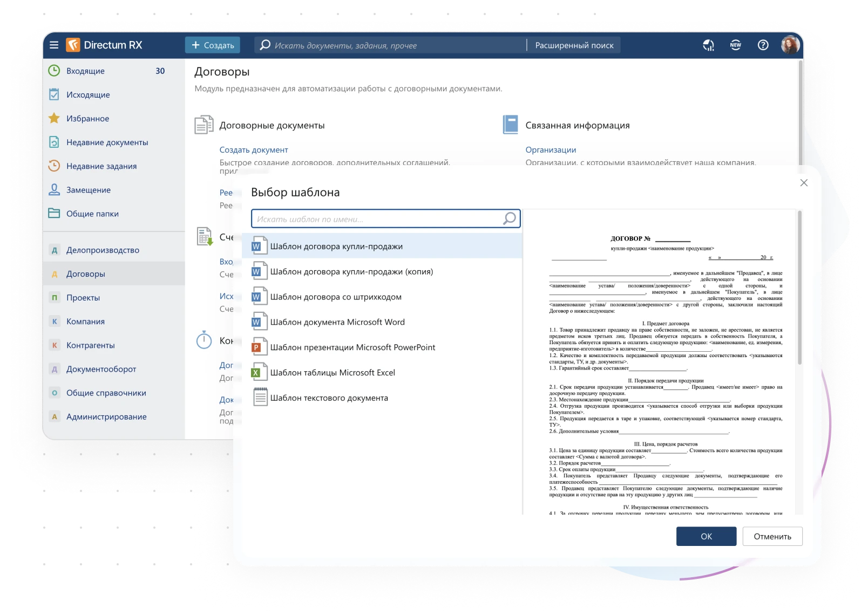Go to Избранное in the sidebar
Viewport: 868px width, 615px height.
click(87, 119)
